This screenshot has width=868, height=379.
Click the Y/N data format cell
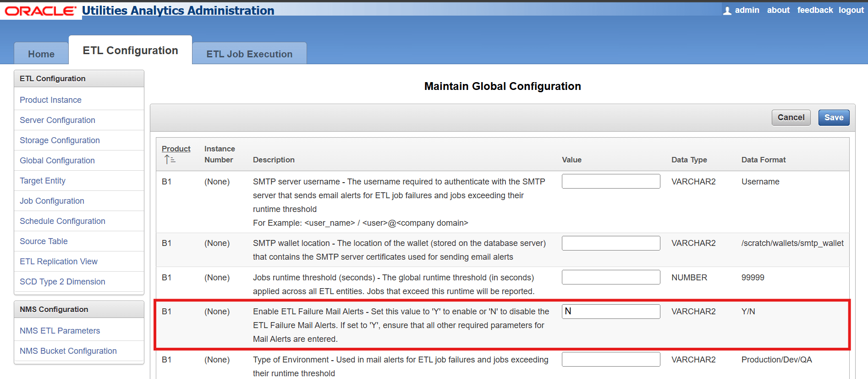[x=748, y=312]
